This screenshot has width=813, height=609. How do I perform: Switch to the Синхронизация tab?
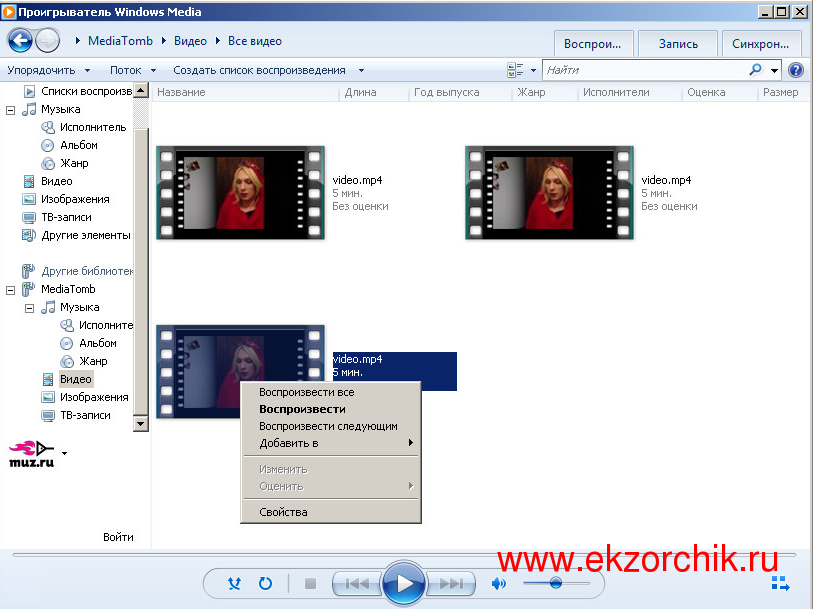[x=761, y=44]
